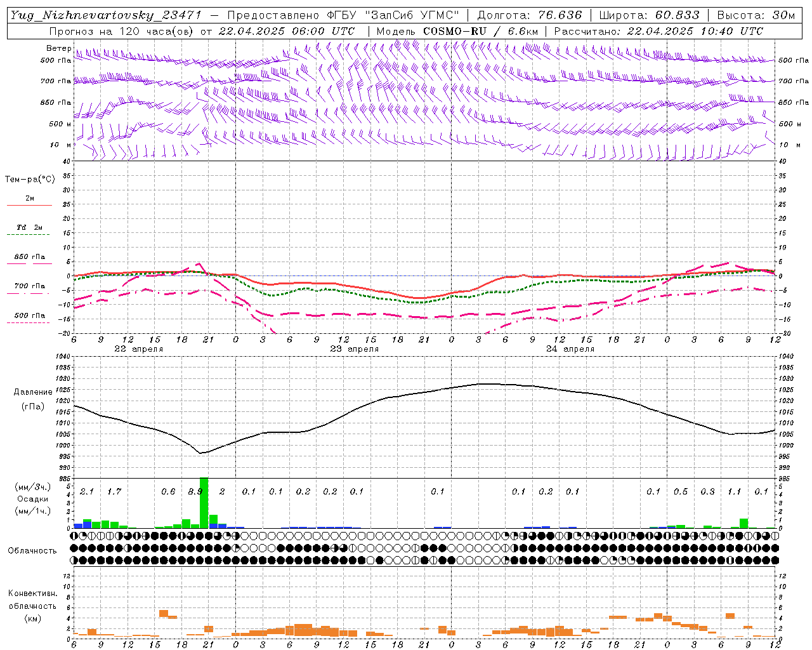Click the 24 апреля date label

coord(570,349)
